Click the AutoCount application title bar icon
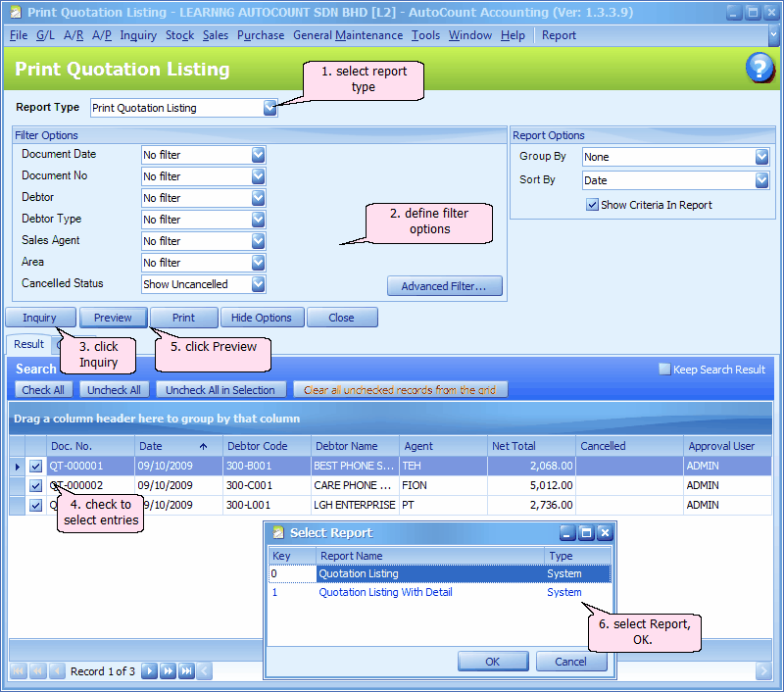The width and height of the screenshot is (784, 692). pyautogui.click(x=16, y=12)
